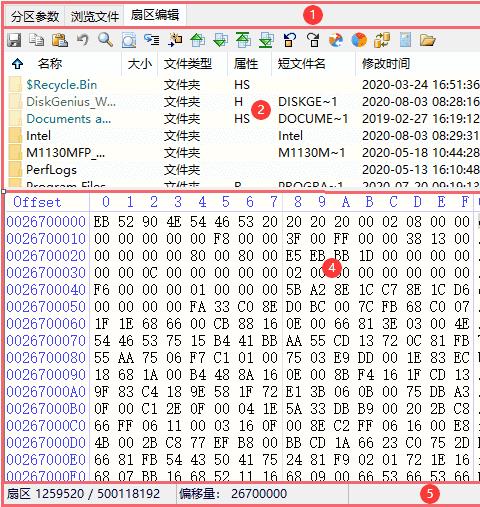
Task: Select byte F6 in row 0026700040
Action: coord(102,290)
